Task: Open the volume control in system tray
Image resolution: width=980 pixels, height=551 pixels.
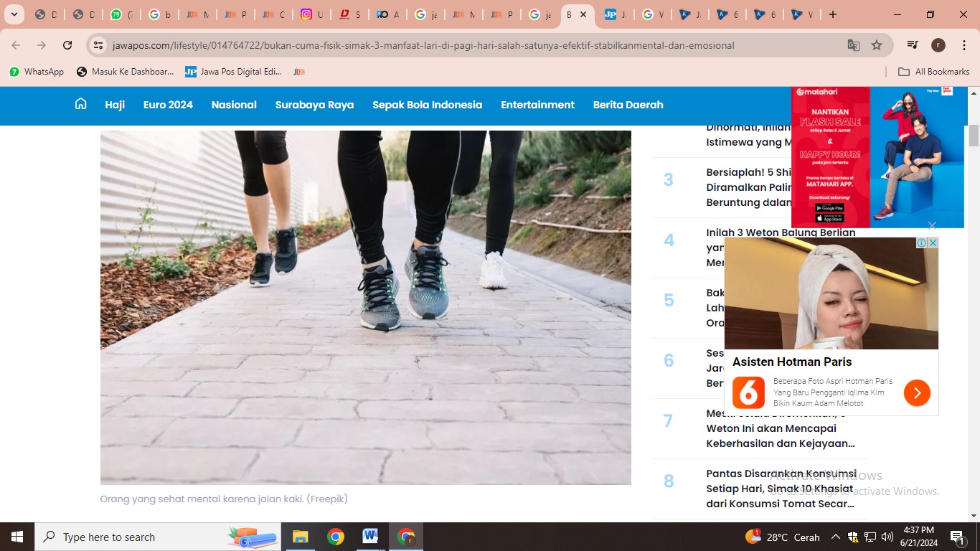Action: [887, 537]
